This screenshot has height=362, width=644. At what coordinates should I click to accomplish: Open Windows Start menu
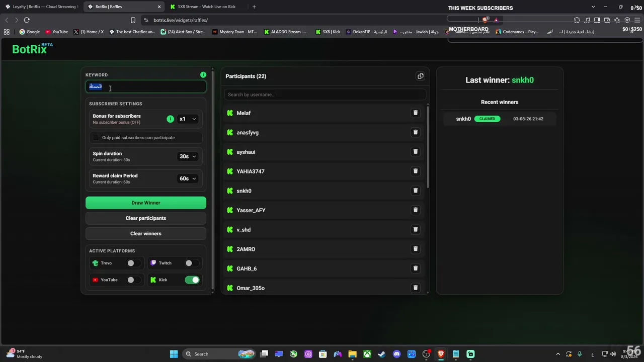click(x=174, y=354)
